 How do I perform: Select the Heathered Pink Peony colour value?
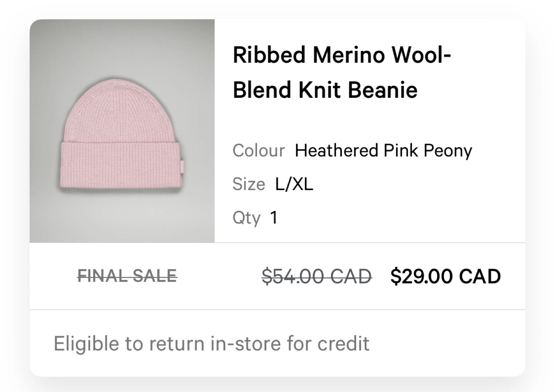click(383, 150)
